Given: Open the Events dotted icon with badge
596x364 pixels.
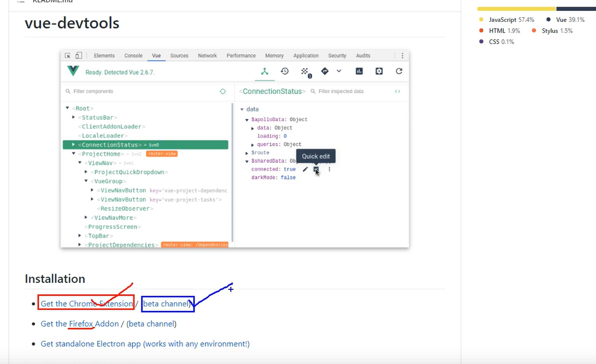Looking at the screenshot, I should [x=305, y=72].
